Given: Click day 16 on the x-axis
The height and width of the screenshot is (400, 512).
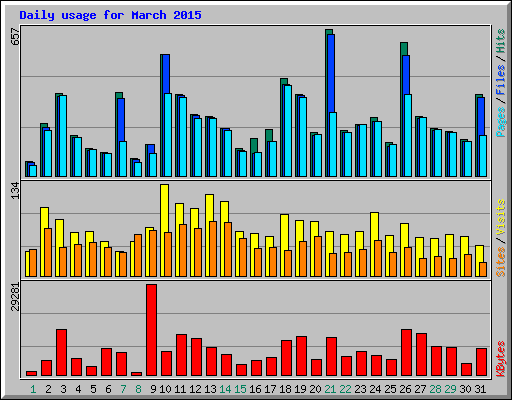Looking at the screenshot, I should [x=255, y=389].
